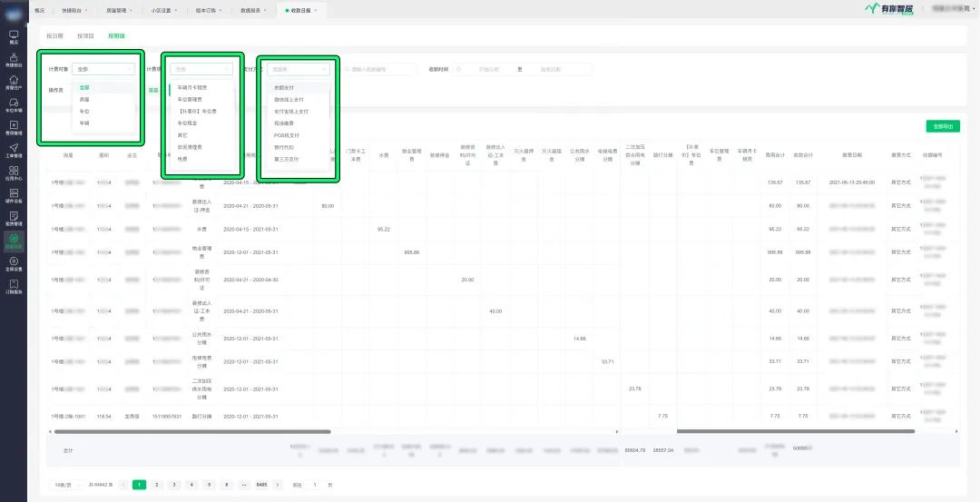Open 费用管理 in the sidebar

coord(13,127)
